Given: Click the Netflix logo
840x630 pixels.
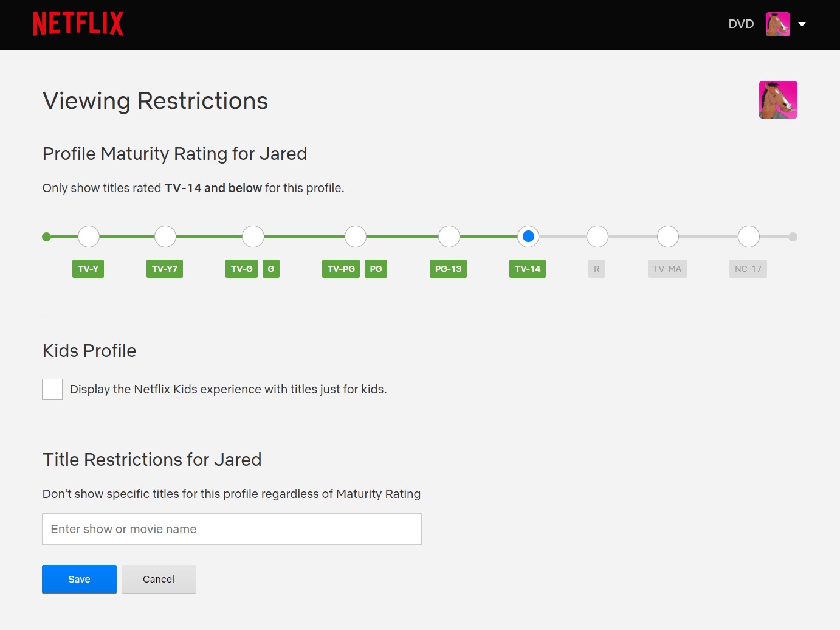Looking at the screenshot, I should pyautogui.click(x=78, y=23).
